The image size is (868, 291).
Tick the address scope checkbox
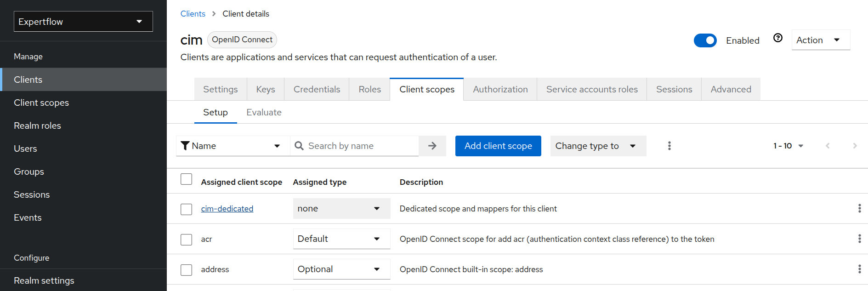[x=186, y=270]
